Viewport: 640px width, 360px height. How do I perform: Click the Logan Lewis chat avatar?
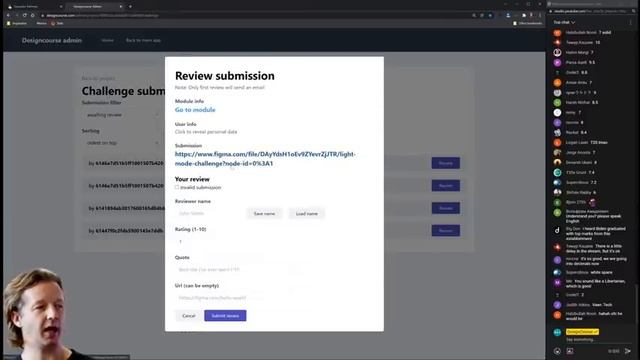pyautogui.click(x=557, y=142)
